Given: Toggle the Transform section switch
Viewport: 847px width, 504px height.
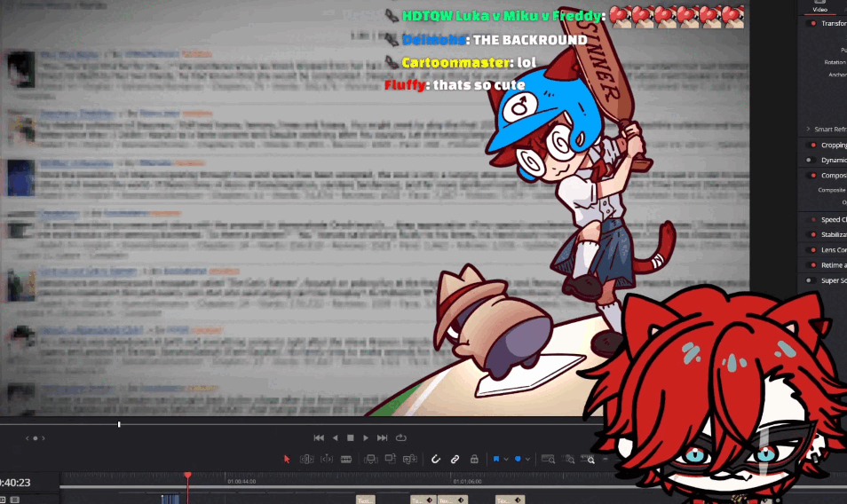Looking at the screenshot, I should point(812,23).
